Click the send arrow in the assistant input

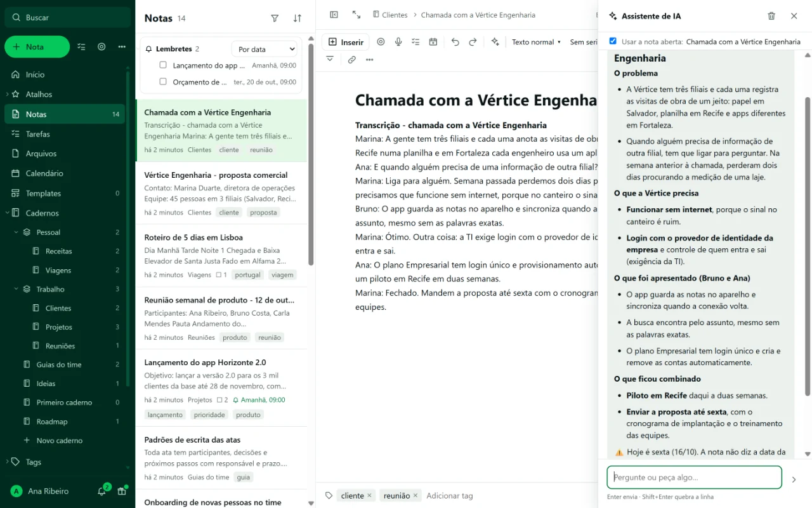pyautogui.click(x=794, y=479)
